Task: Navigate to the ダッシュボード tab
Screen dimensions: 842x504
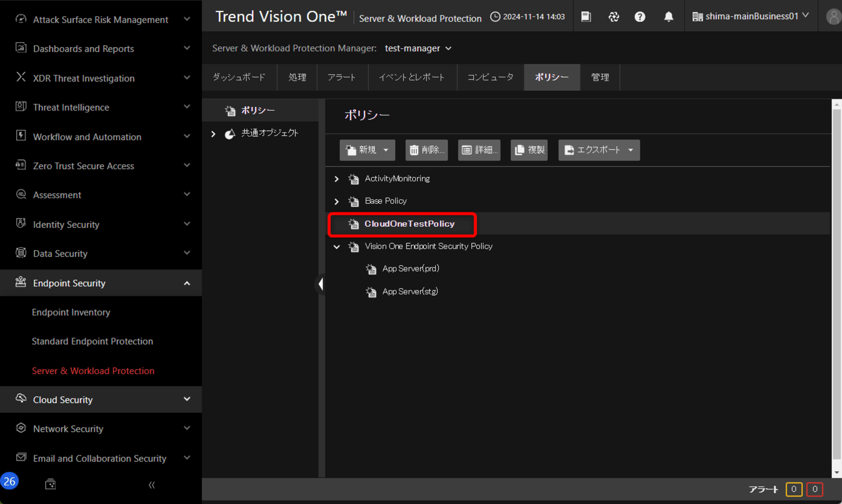Action: click(x=239, y=77)
